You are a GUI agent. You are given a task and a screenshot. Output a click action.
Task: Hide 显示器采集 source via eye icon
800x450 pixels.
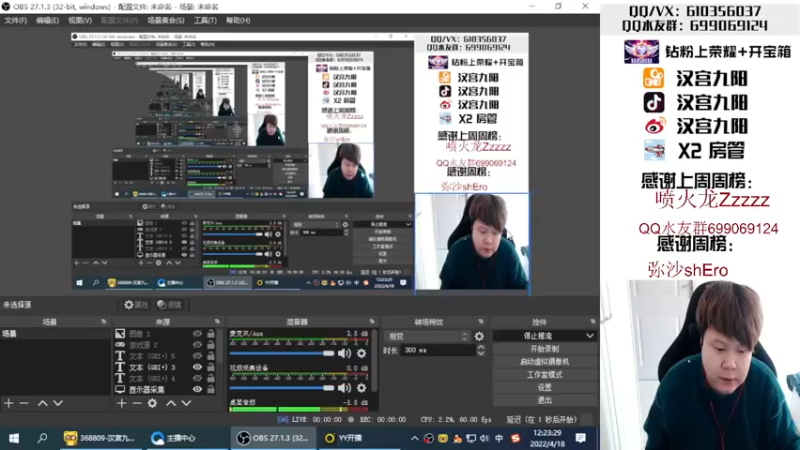pos(197,389)
